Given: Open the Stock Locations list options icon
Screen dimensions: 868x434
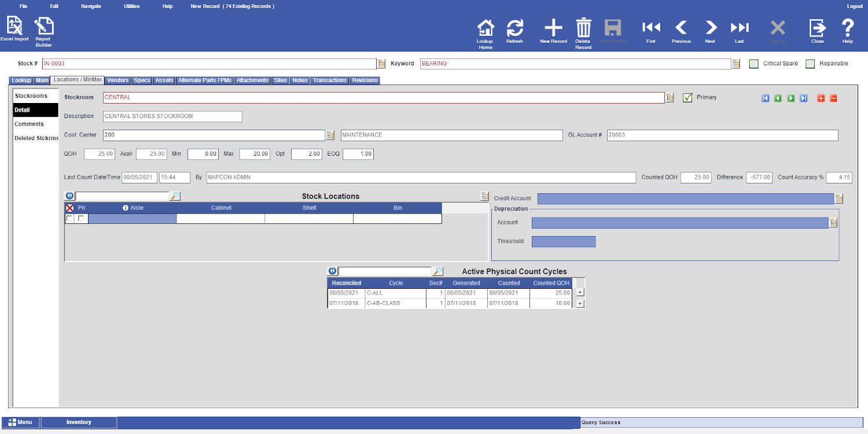Looking at the screenshot, I should click(x=485, y=196).
